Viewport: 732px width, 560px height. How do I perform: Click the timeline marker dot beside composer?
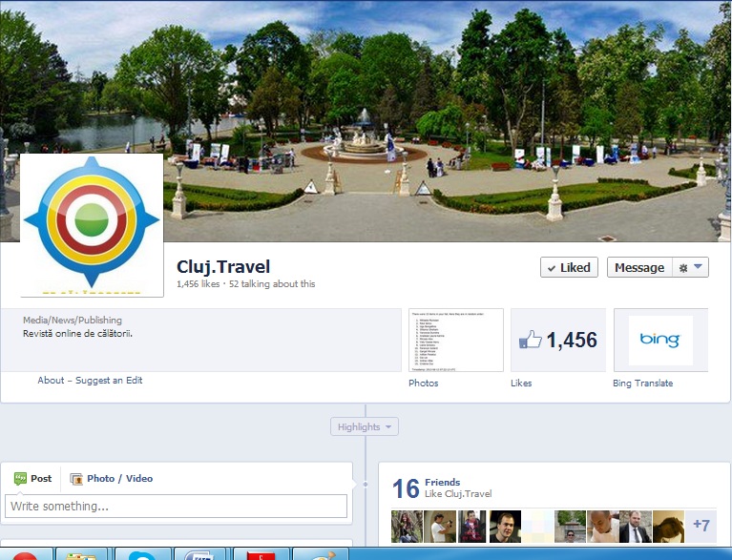(x=366, y=485)
